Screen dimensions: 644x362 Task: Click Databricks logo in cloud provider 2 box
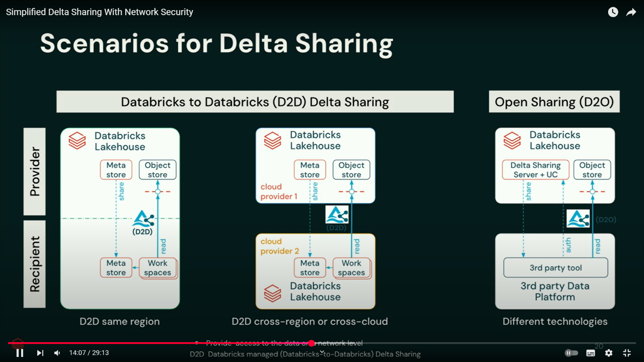[273, 293]
